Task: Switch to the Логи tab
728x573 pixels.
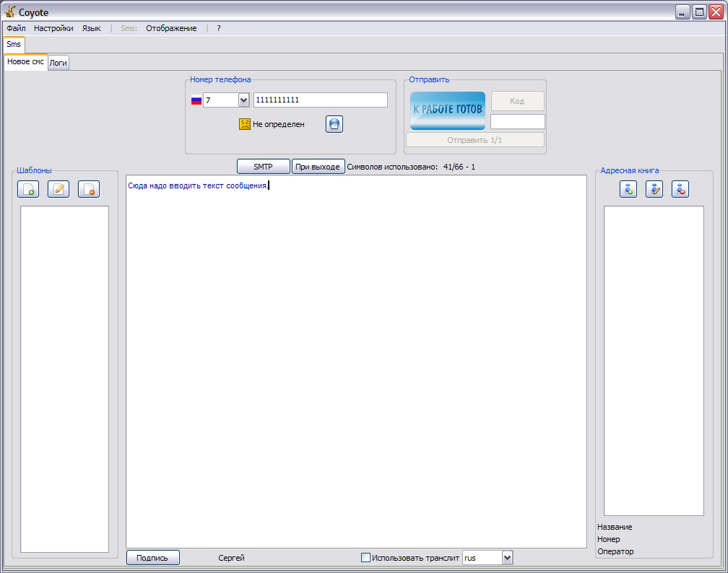Action: (x=58, y=63)
